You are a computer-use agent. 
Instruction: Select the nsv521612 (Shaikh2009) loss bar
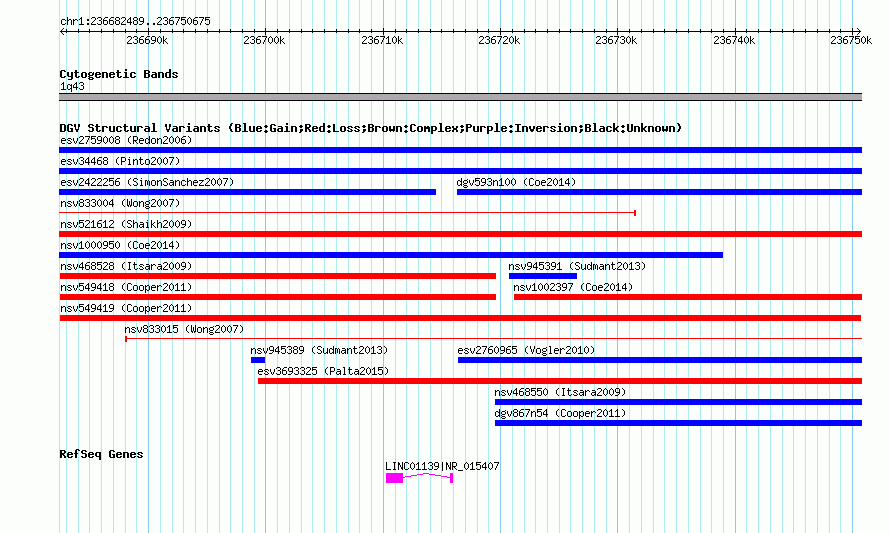coord(460,234)
